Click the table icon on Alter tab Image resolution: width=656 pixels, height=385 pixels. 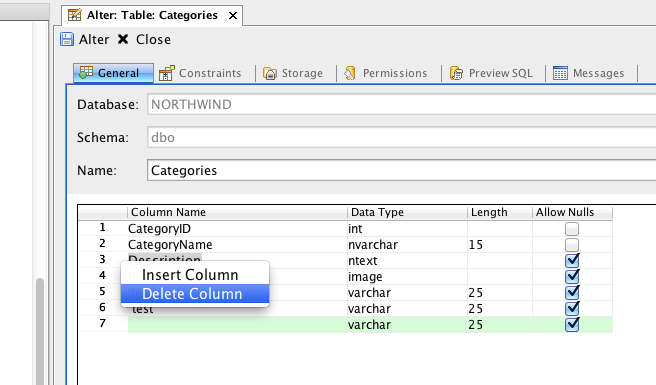click(75, 15)
